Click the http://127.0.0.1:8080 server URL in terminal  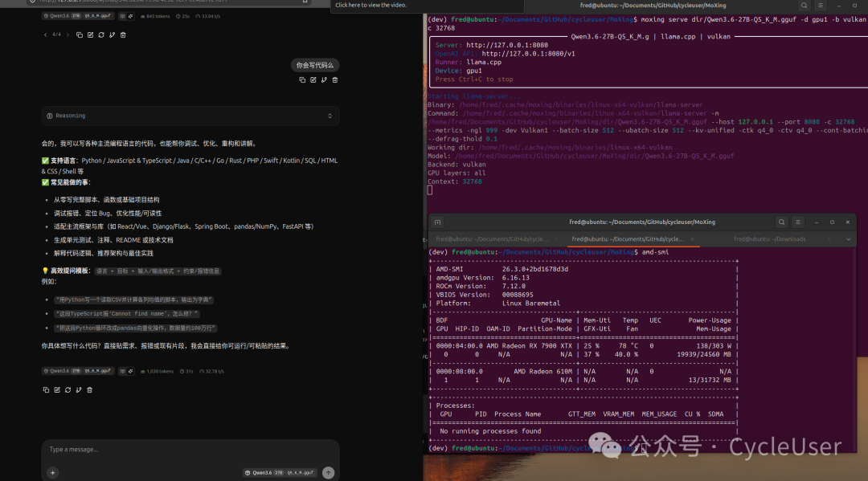[x=507, y=45]
